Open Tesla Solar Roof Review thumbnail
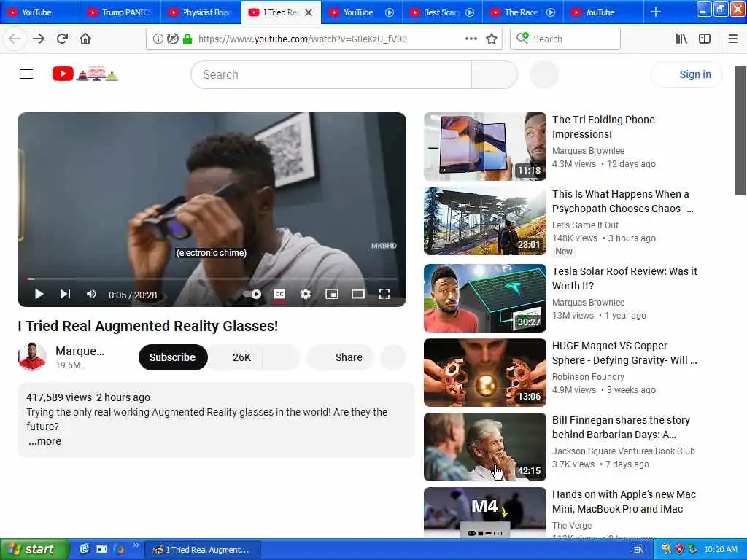 click(484, 297)
